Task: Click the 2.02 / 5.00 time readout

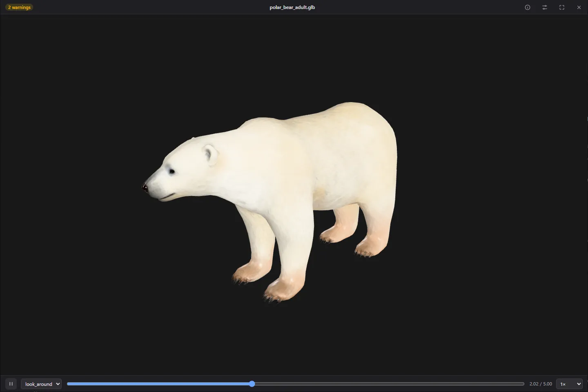Action: 541,384
